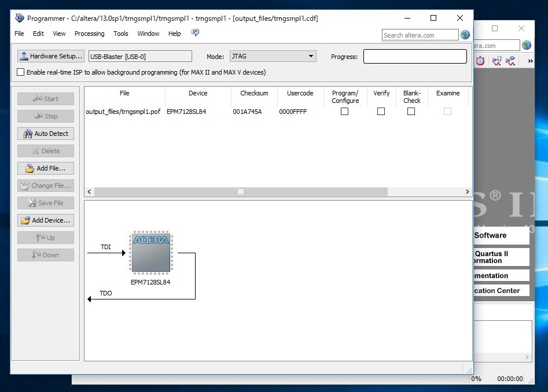
Task: Click Software link in Quartus window
Action: (x=502, y=236)
